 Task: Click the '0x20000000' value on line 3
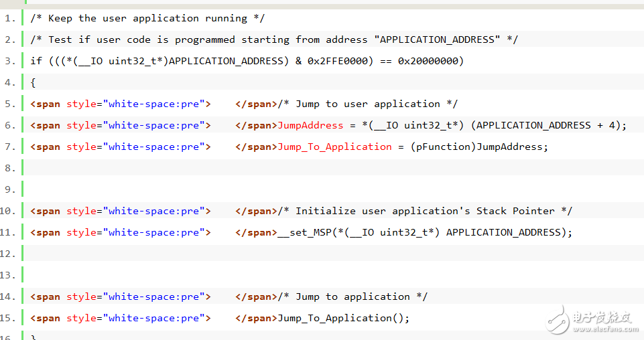(x=428, y=61)
